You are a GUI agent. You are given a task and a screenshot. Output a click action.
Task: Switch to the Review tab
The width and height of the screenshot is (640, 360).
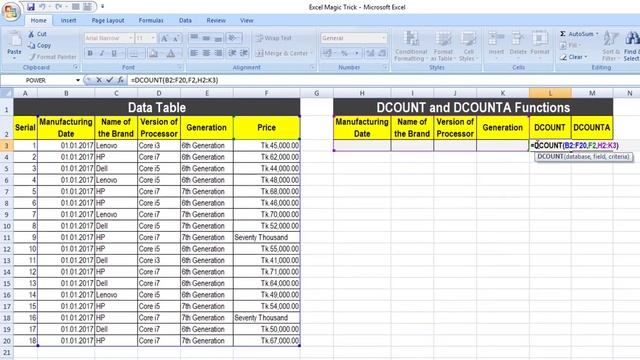coord(216,20)
